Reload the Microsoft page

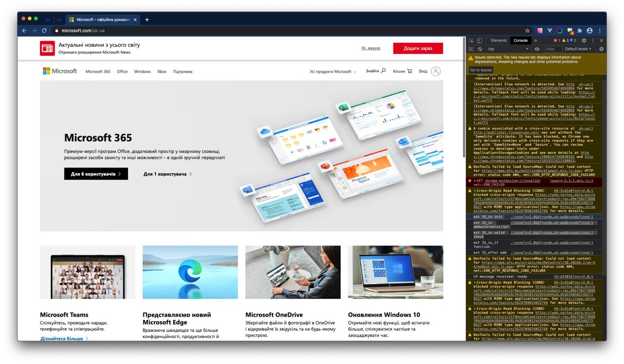pyautogui.click(x=44, y=30)
